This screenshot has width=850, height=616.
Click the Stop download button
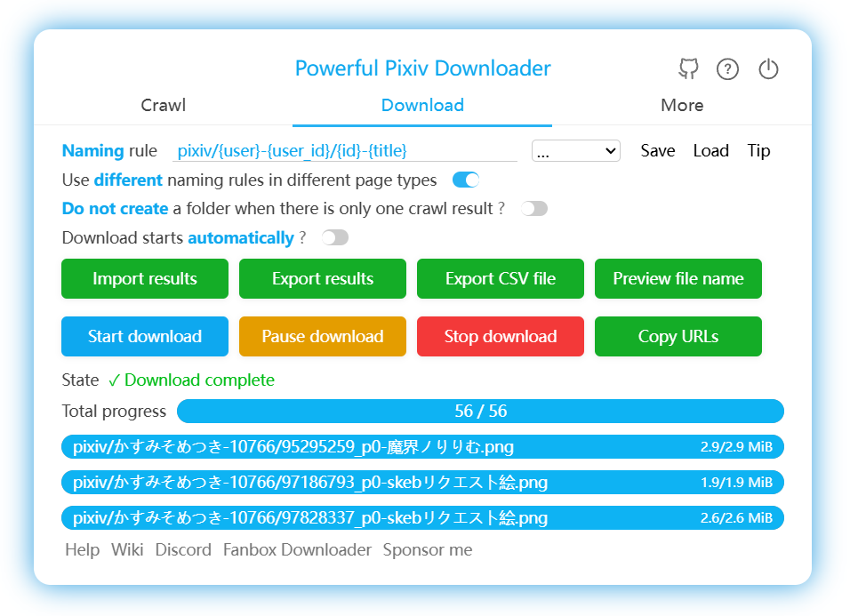(501, 337)
